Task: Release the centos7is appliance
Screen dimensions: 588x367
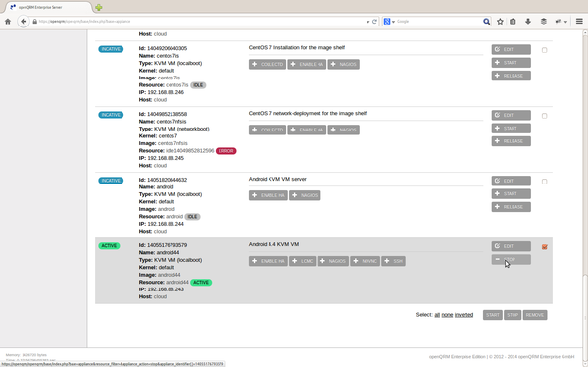Action: click(x=512, y=76)
